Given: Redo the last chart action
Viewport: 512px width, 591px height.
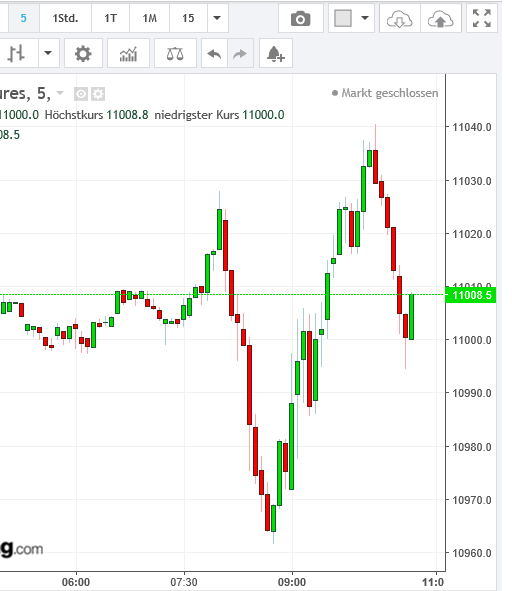Looking at the screenshot, I should pos(240,54).
